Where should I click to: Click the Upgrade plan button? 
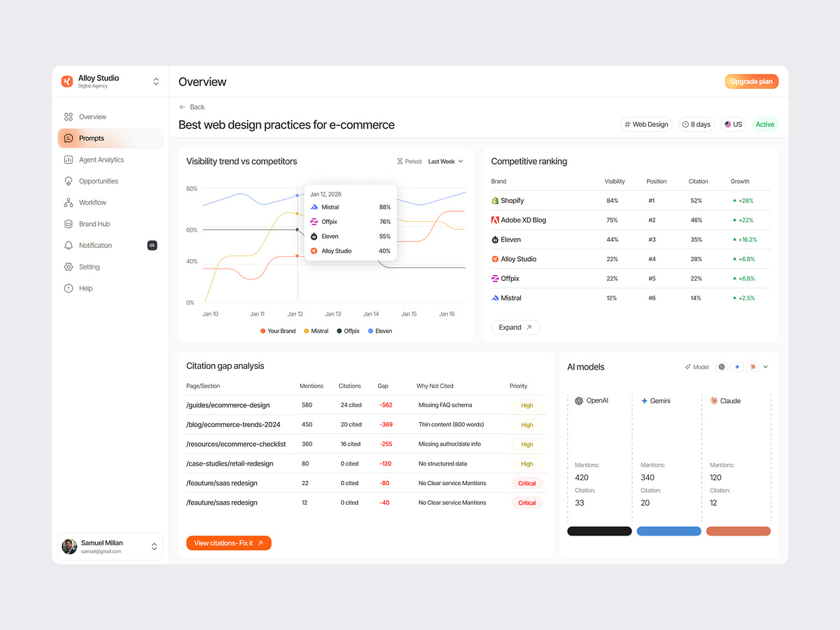751,82
